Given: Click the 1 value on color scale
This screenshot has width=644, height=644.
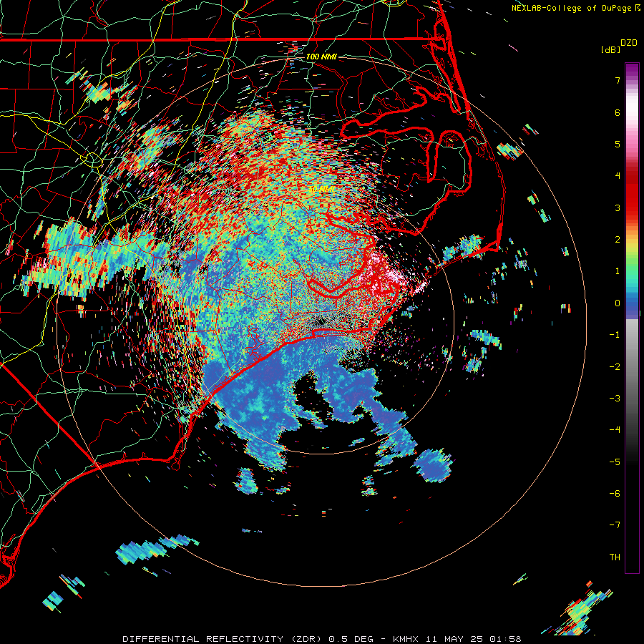Looking at the screenshot, I should 618,271.
